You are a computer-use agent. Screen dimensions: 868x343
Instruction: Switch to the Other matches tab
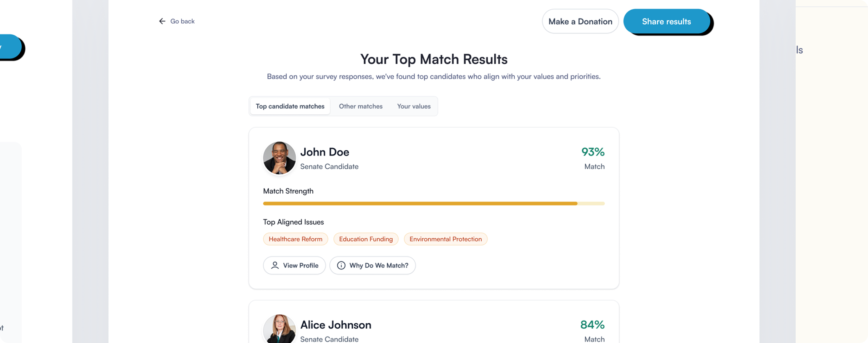(360, 106)
